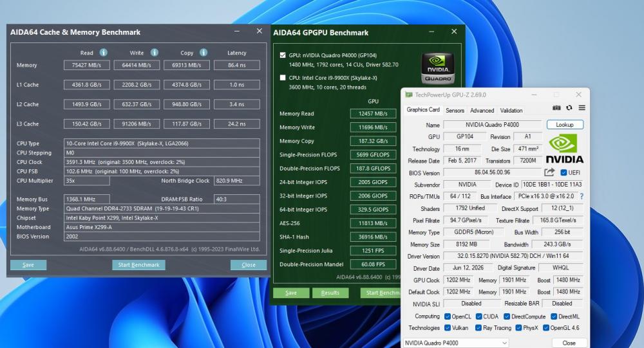Click the Single-Precision FLOPS value 5699 GFLOPS
The width and height of the screenshot is (644, 348).
click(373, 155)
